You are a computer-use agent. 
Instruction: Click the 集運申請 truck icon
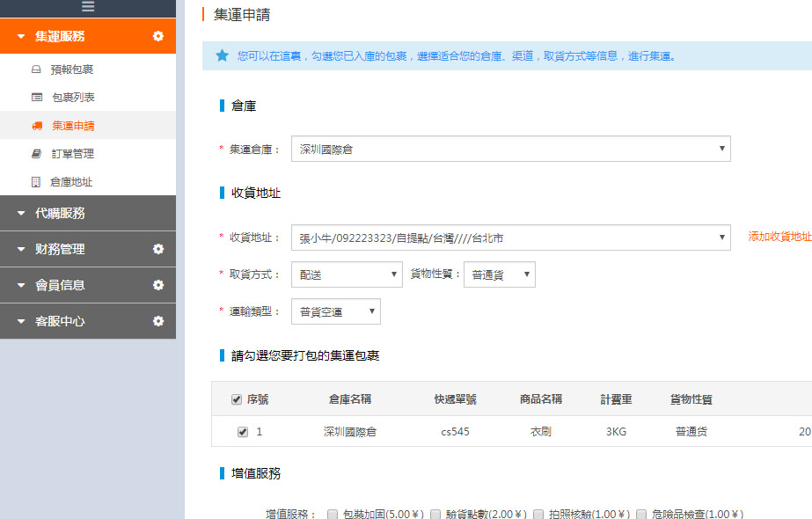(37, 125)
